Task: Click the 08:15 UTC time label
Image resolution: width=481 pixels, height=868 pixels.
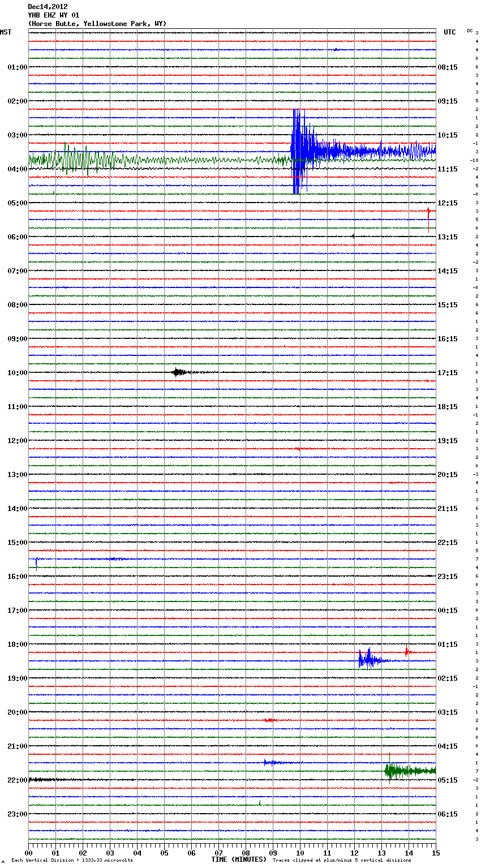Action: pyautogui.click(x=448, y=67)
